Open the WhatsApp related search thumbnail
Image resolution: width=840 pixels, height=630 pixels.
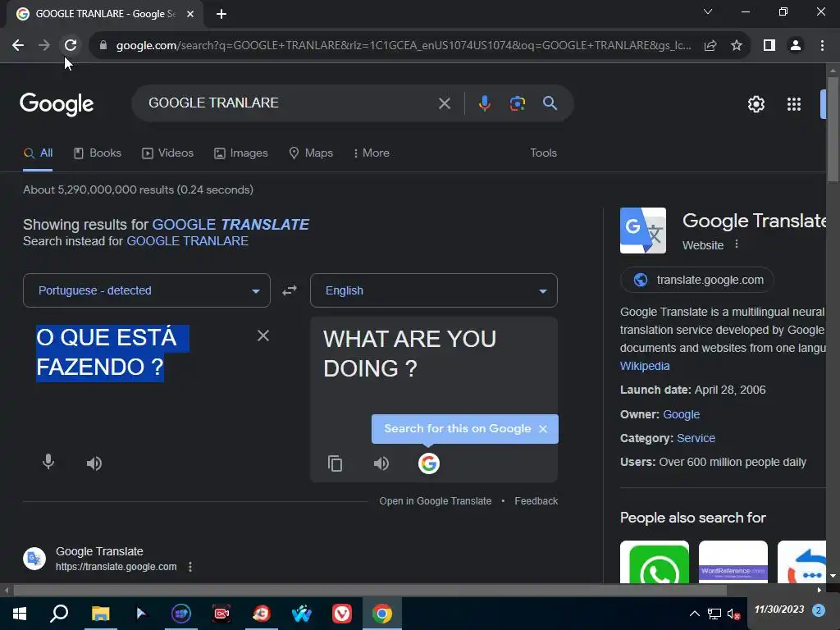[x=655, y=563]
